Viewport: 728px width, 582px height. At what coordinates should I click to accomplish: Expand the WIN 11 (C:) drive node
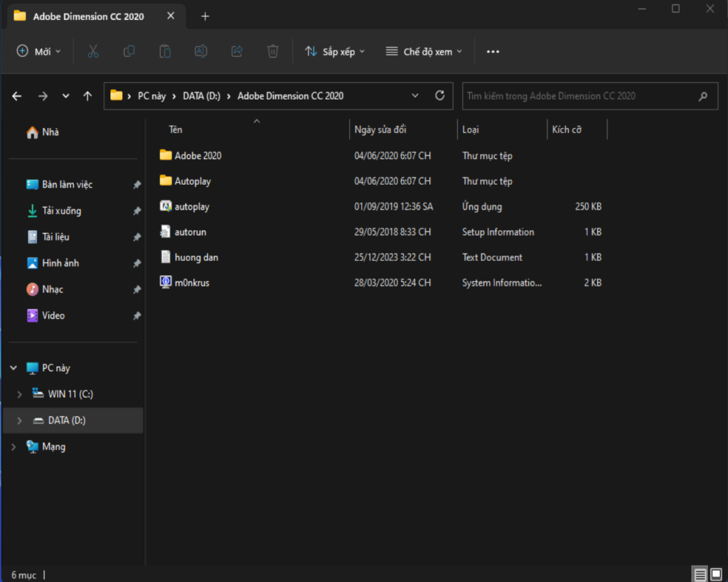tap(19, 394)
